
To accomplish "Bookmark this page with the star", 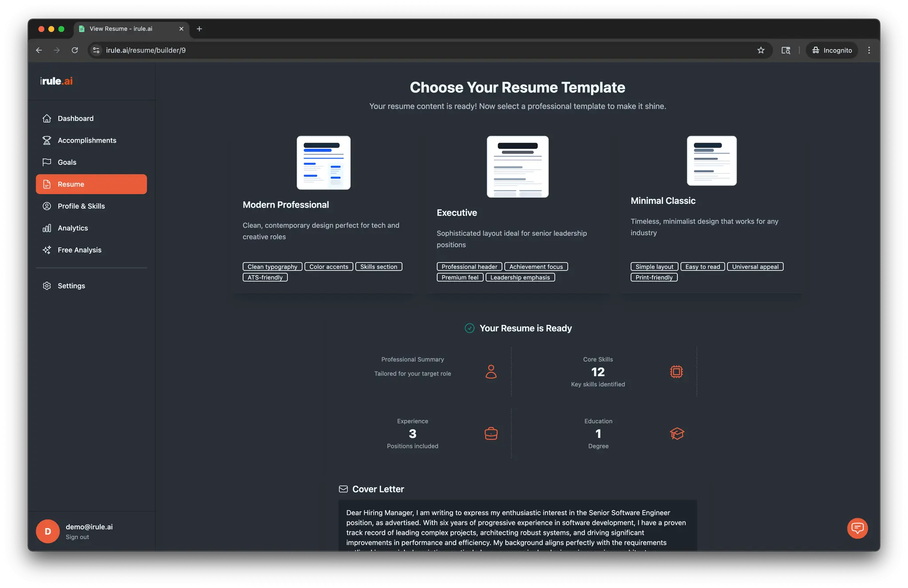I will tap(761, 50).
